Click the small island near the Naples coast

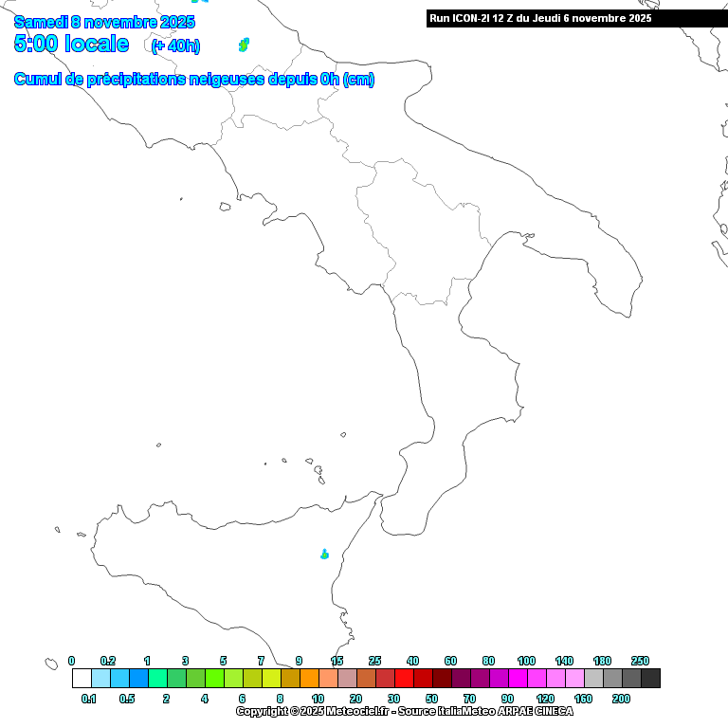click(x=225, y=206)
